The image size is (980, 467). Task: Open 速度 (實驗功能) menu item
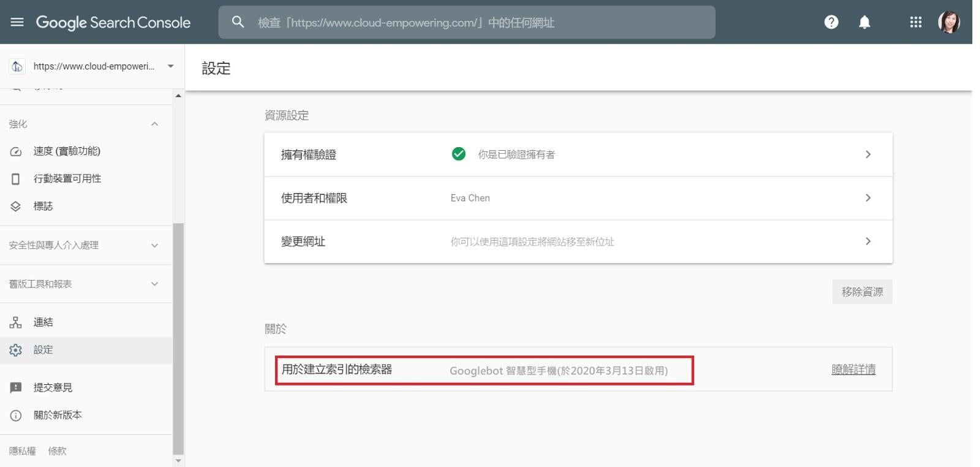86,151
